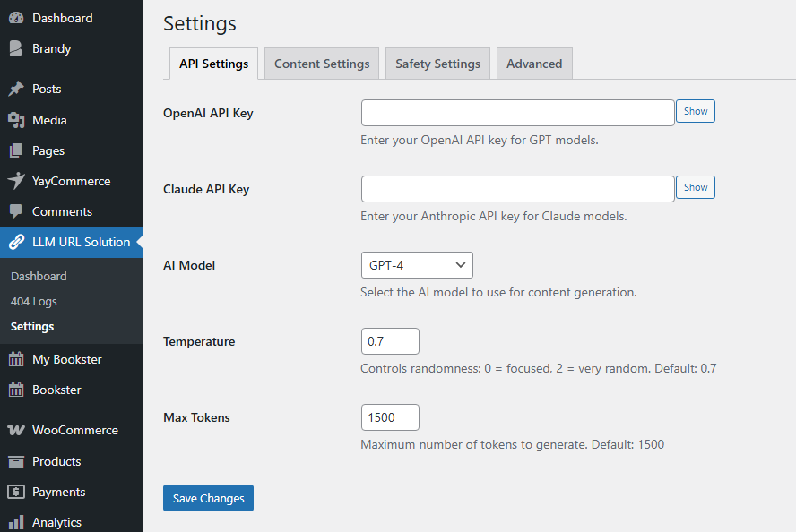The image size is (796, 532).
Task: Click the Comments speech bubble icon
Action: [x=16, y=211]
